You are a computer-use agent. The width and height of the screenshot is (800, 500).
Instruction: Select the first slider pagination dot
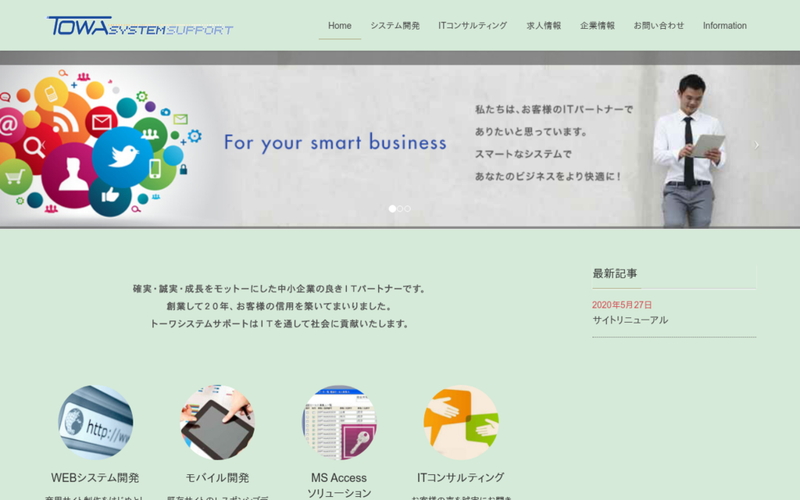[392, 209]
